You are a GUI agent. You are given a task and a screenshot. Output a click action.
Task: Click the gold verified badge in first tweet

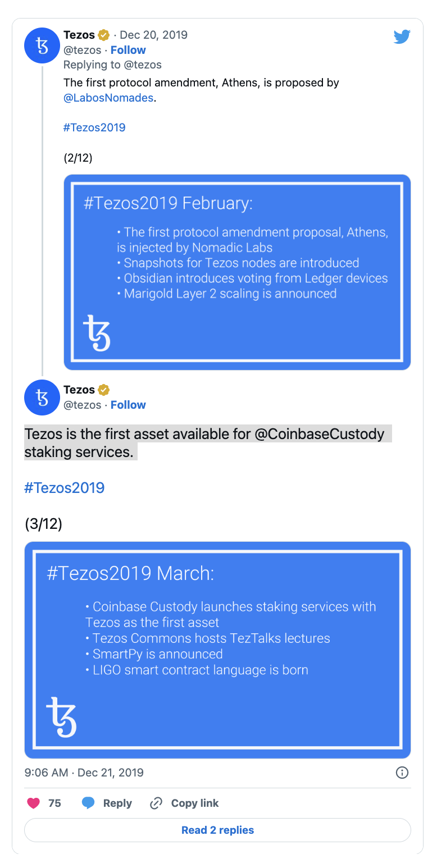104,35
